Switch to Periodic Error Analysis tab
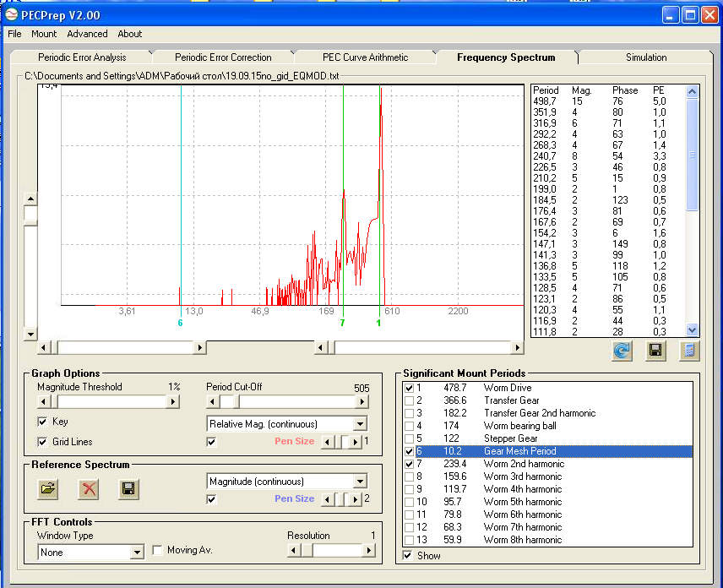723x588 pixels. pyautogui.click(x=82, y=57)
